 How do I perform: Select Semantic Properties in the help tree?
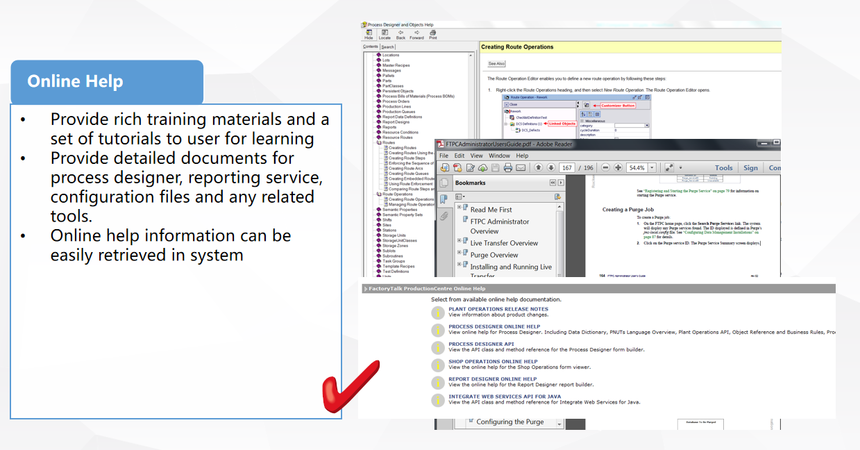tap(400, 210)
